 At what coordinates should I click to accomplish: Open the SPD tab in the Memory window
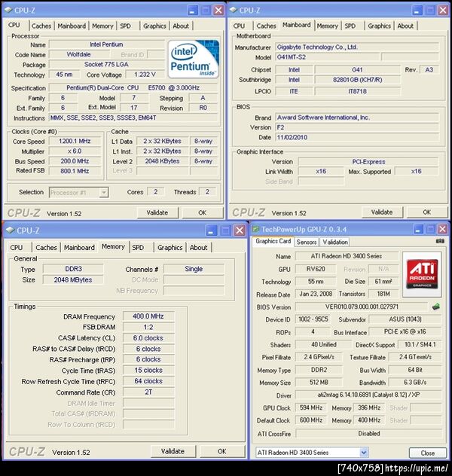(138, 248)
